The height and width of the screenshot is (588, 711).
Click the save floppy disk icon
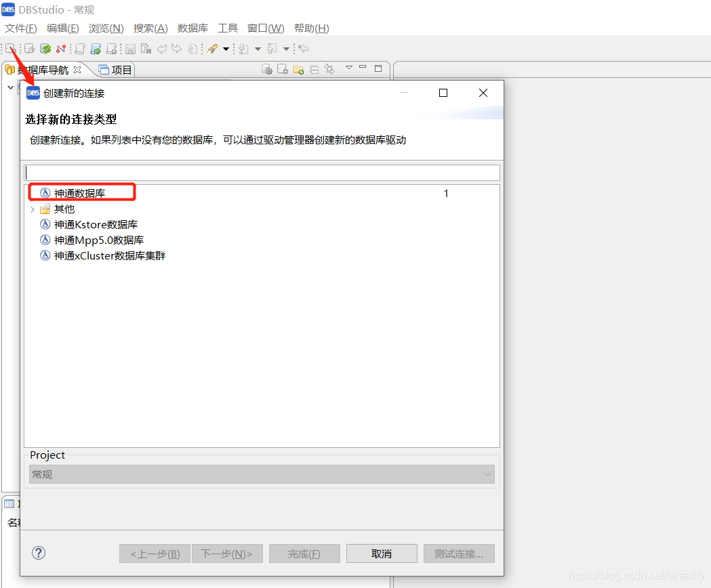click(131, 49)
